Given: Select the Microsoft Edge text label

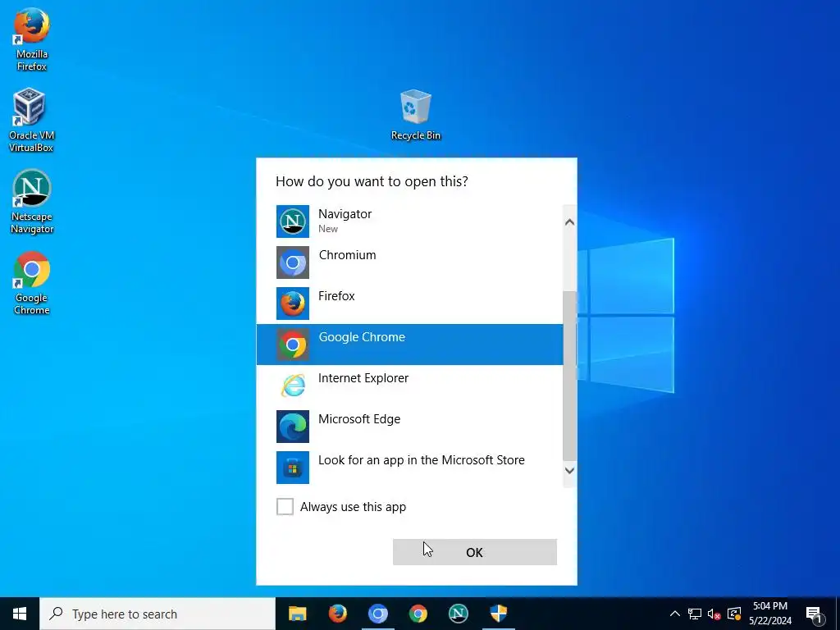Looking at the screenshot, I should [359, 419].
